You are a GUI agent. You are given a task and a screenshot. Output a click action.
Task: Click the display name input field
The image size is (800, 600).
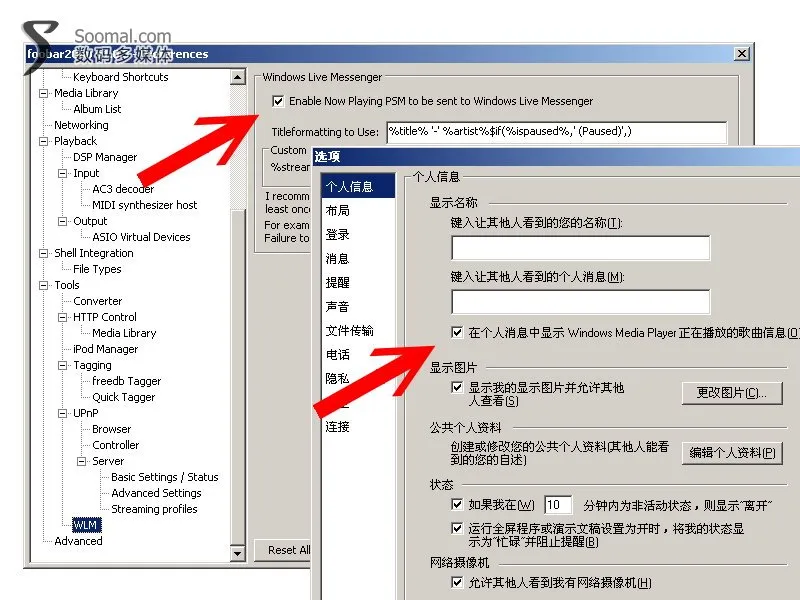pyautogui.click(x=581, y=248)
